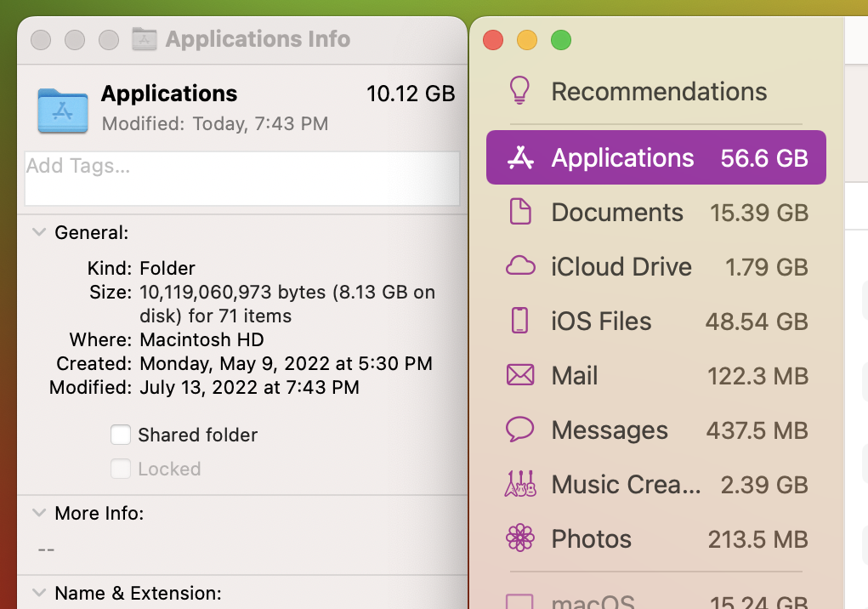Select the Mail storage category
Viewport: 868px width, 609px height.
(x=656, y=375)
